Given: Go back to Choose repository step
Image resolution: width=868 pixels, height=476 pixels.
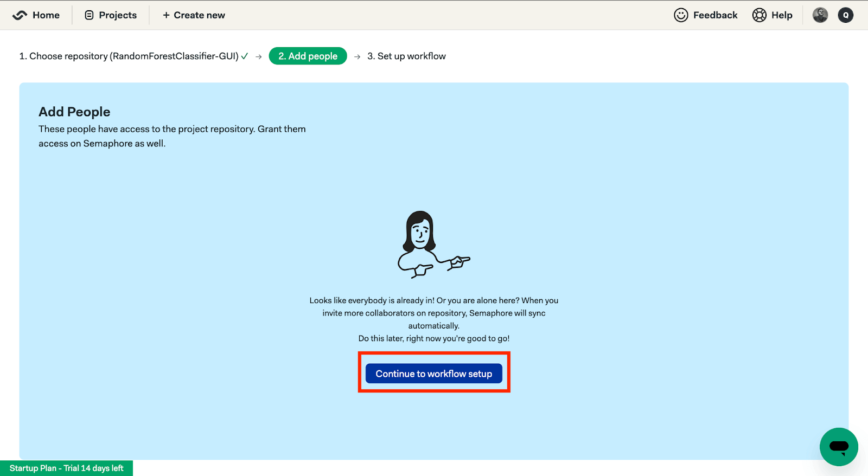Looking at the screenshot, I should tap(129, 56).
